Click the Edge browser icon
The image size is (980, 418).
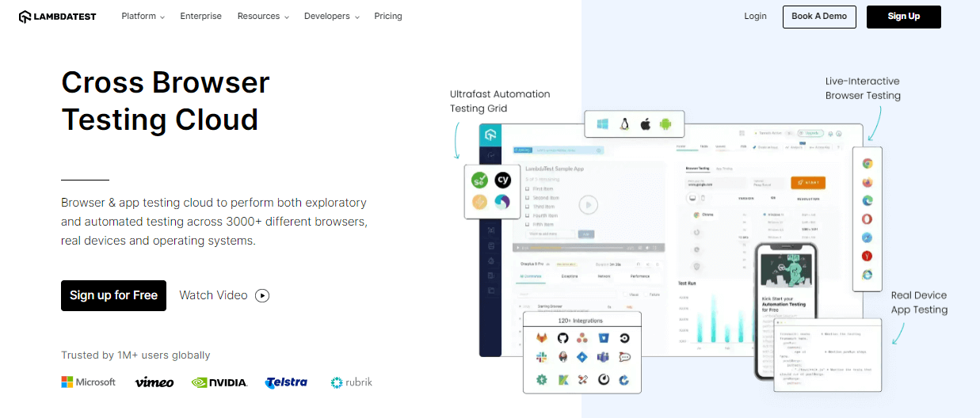(x=868, y=200)
